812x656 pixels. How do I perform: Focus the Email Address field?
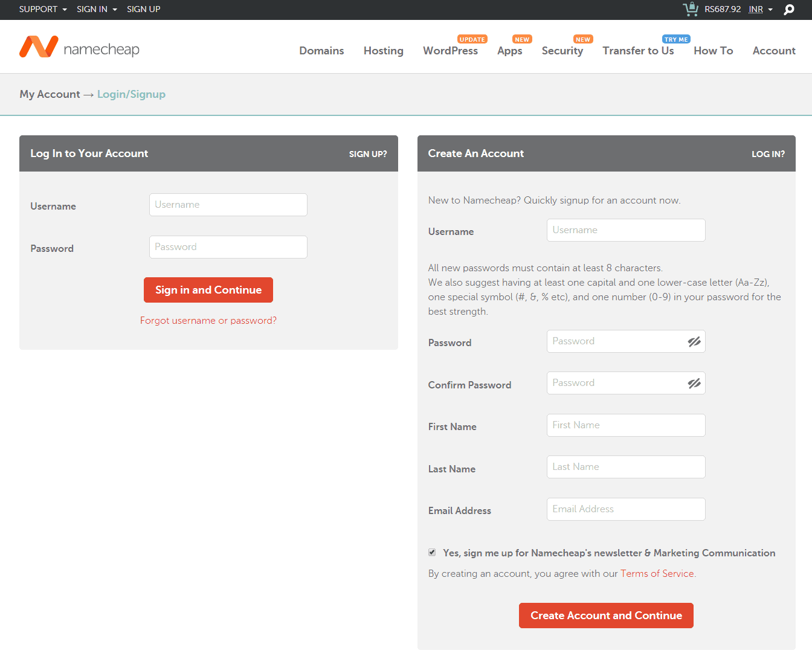coord(626,509)
